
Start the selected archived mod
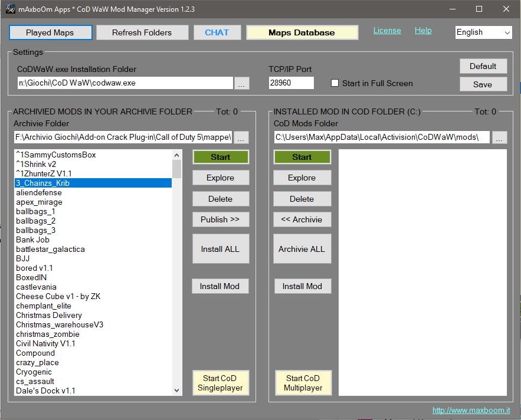pyautogui.click(x=220, y=157)
